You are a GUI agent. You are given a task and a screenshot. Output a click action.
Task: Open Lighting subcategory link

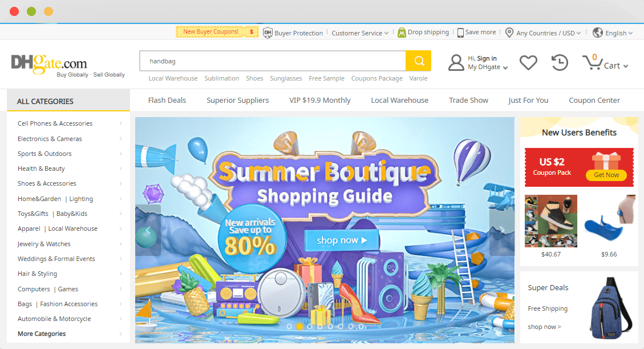tap(81, 199)
